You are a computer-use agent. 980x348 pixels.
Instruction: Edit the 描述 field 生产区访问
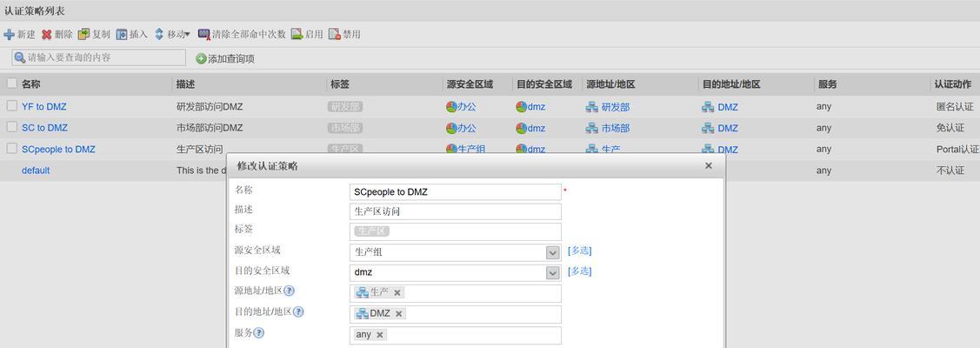click(455, 211)
